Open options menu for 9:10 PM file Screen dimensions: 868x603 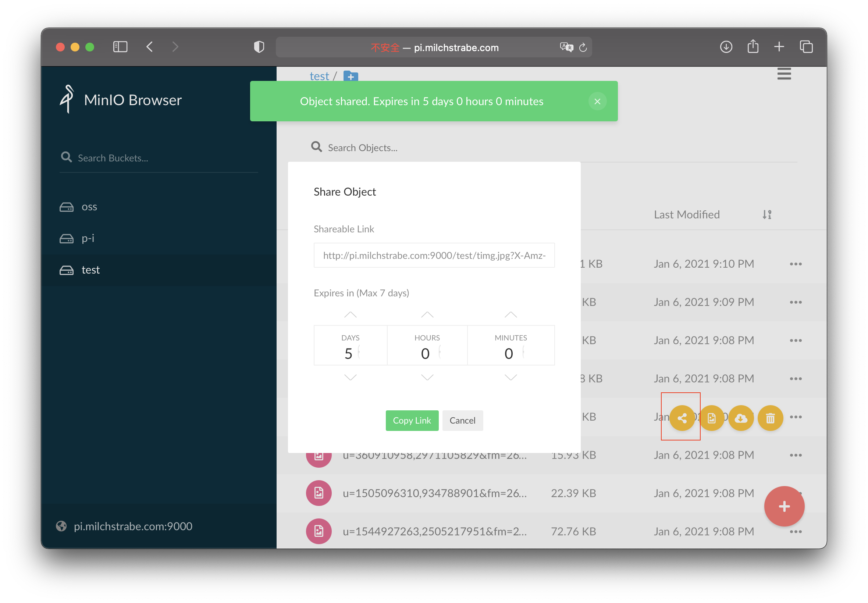[796, 264]
